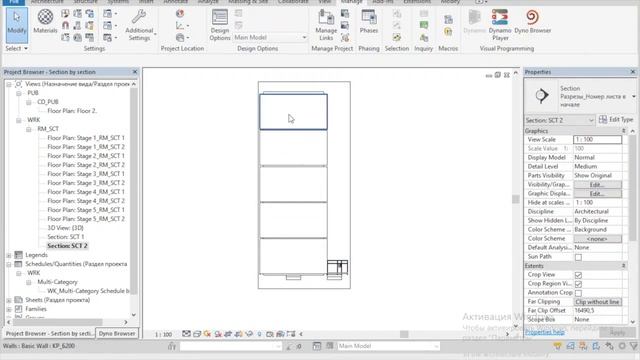The height and width of the screenshot is (360, 640).
Task: Open the Dyno Browser tool
Action: [x=532, y=22]
